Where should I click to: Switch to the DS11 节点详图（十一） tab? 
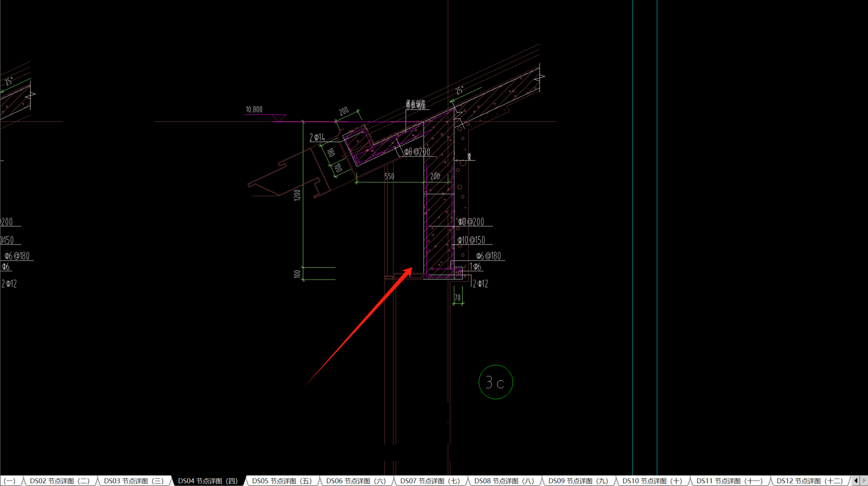pos(729,481)
